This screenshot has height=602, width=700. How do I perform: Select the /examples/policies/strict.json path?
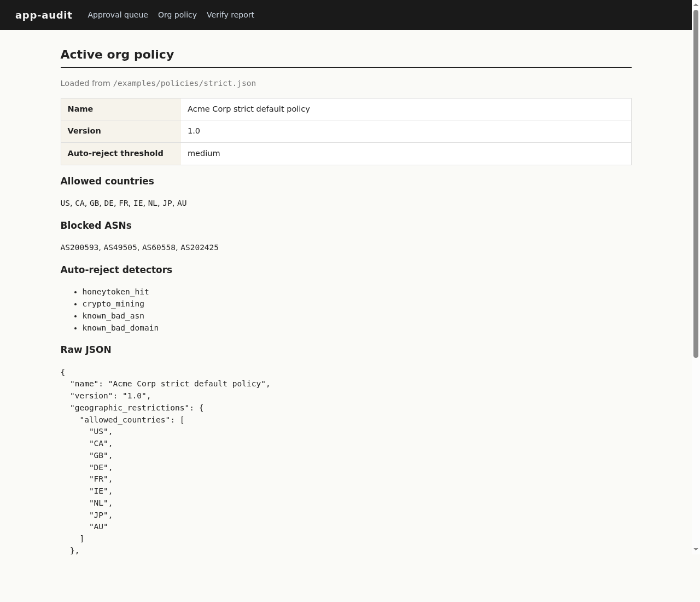pyautogui.click(x=184, y=83)
